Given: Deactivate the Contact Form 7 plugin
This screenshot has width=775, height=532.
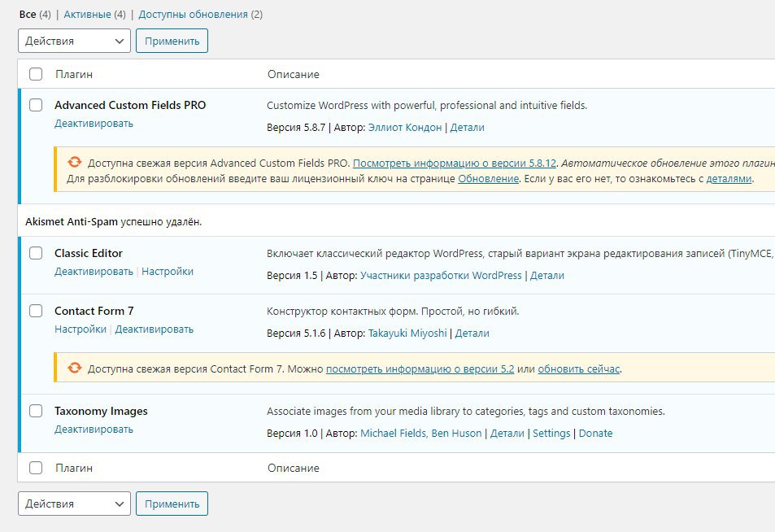Looking at the screenshot, I should [x=155, y=329].
